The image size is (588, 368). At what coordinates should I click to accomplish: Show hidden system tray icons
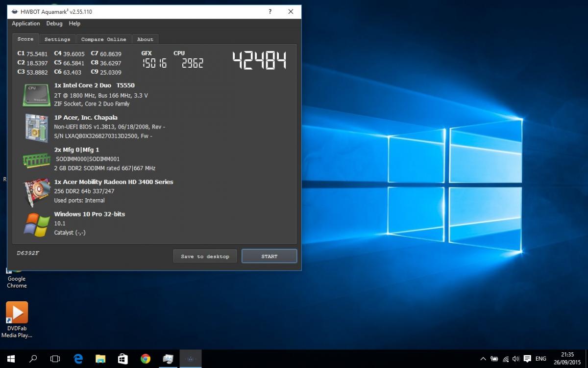click(x=483, y=359)
